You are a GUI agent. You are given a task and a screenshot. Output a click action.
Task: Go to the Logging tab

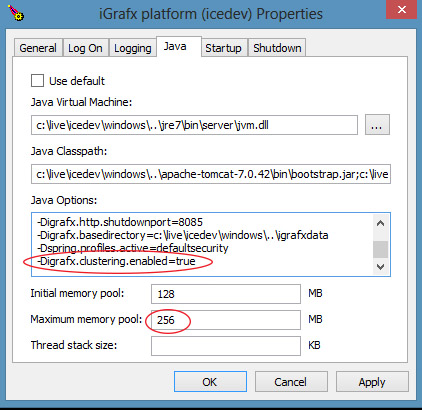pyautogui.click(x=133, y=48)
